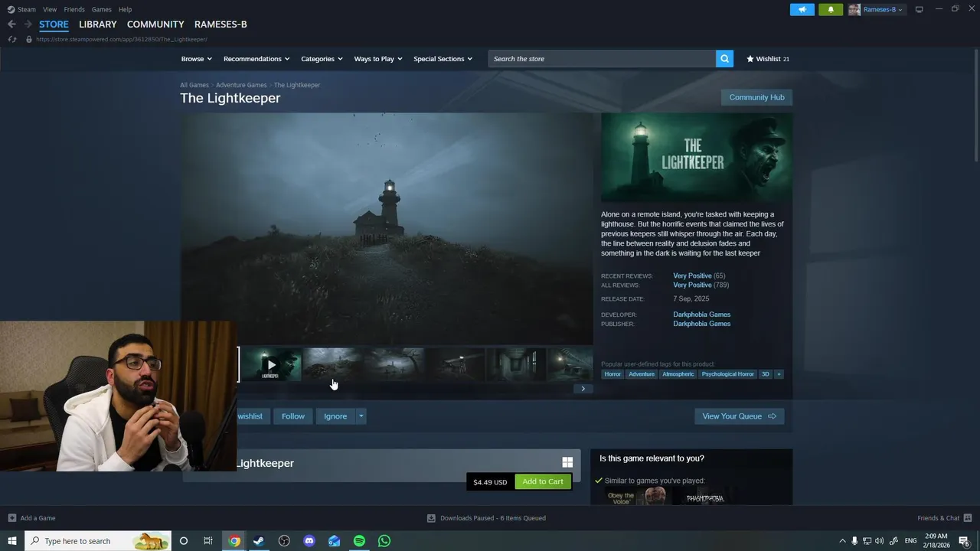The image size is (980, 551).
Task: Play the trailer thumbnail
Action: (270, 365)
